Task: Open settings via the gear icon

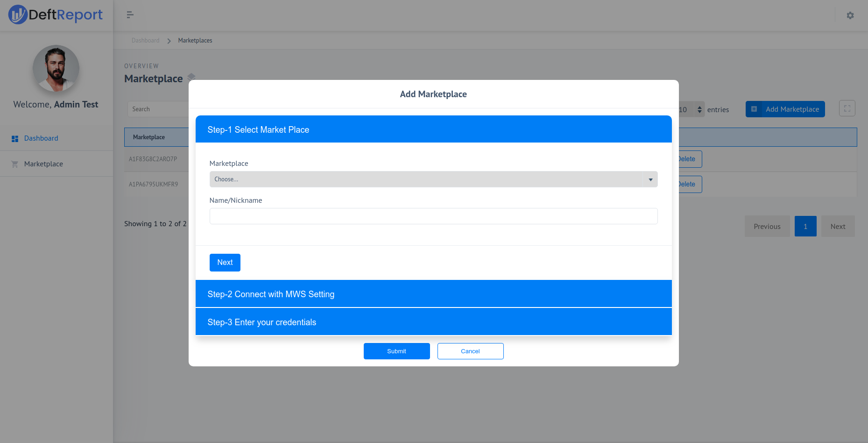Action: pyautogui.click(x=850, y=15)
